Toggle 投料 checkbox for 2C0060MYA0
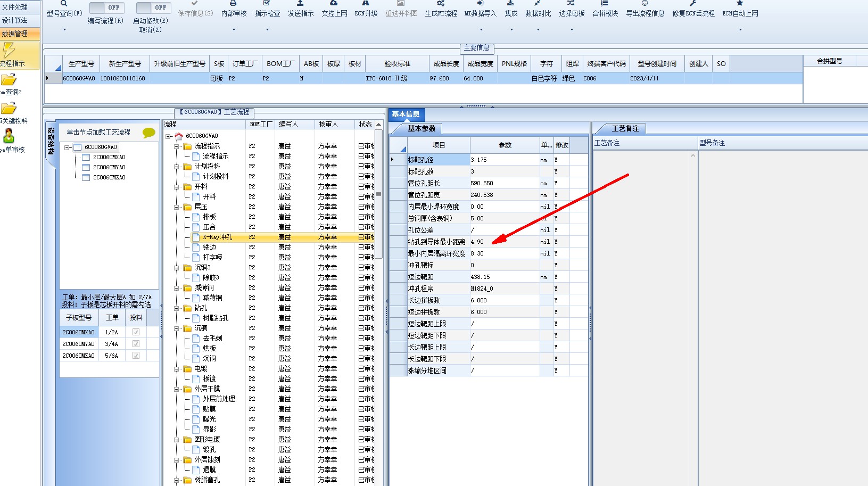Screen dimensions: 868x486 (136, 344)
